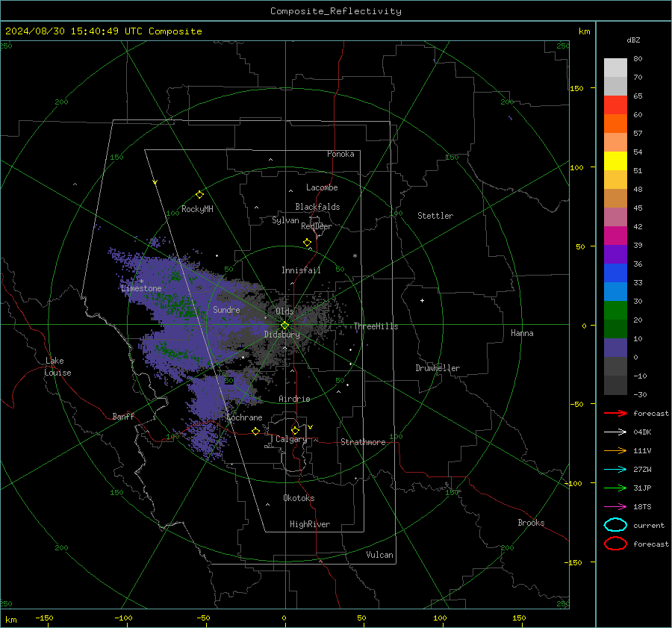Image resolution: width=672 pixels, height=628 pixels.
Task: Click the yellow diamond marker near RockyMH
Action: click(199, 195)
